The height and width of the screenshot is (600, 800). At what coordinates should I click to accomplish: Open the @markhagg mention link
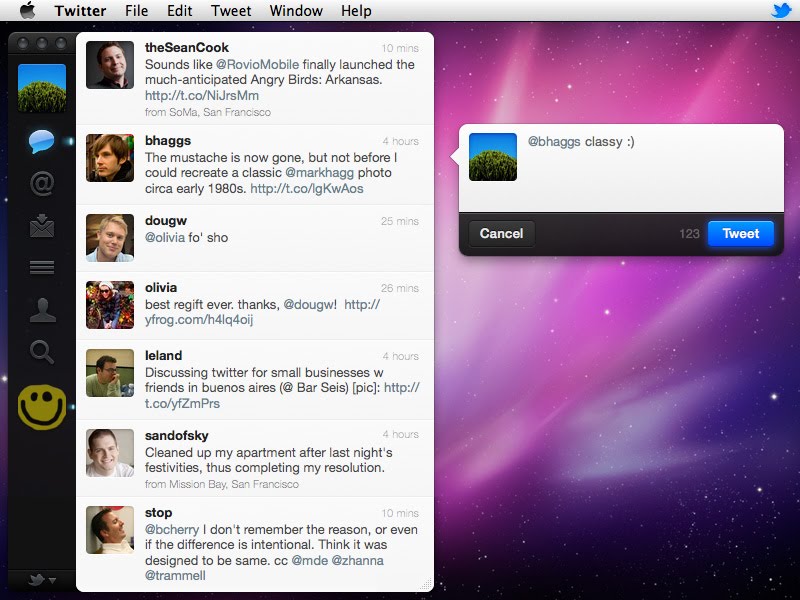click(319, 172)
